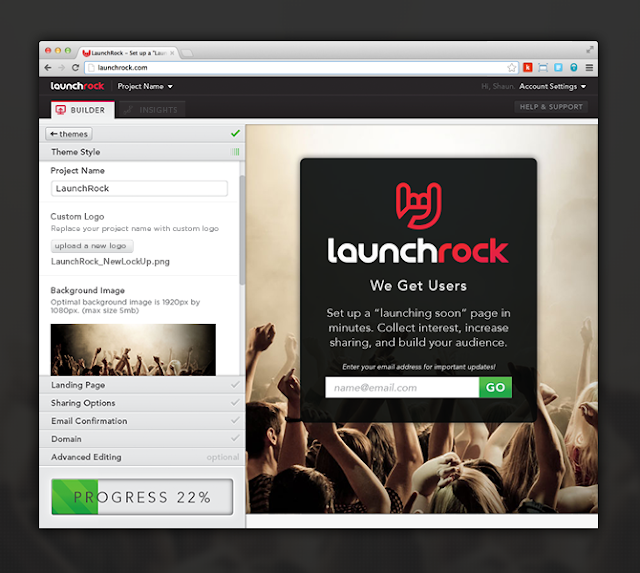Click the 'optional' label on Advanced Editing
This screenshot has width=640, height=573.
pos(223,457)
